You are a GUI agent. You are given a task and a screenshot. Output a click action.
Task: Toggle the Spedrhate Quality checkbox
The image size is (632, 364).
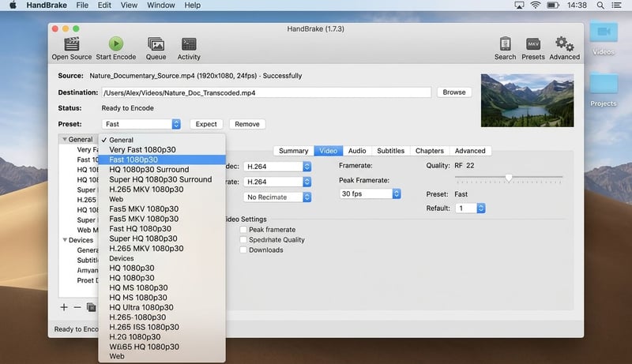click(x=243, y=239)
